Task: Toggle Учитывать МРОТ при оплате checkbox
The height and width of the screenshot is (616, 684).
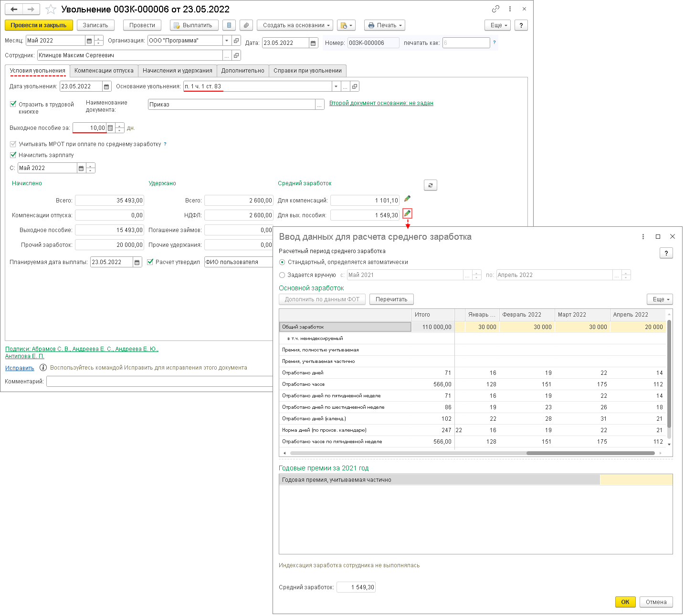Action: click(13, 144)
